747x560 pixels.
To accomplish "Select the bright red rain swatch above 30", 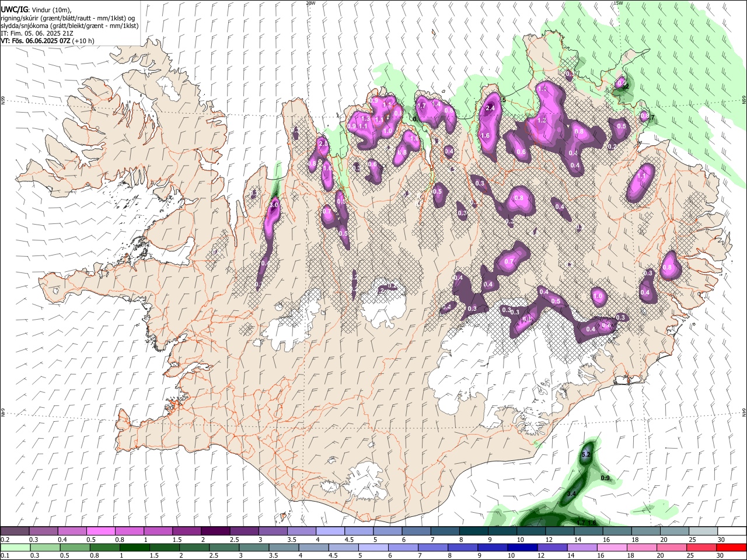I will click(x=732, y=547).
